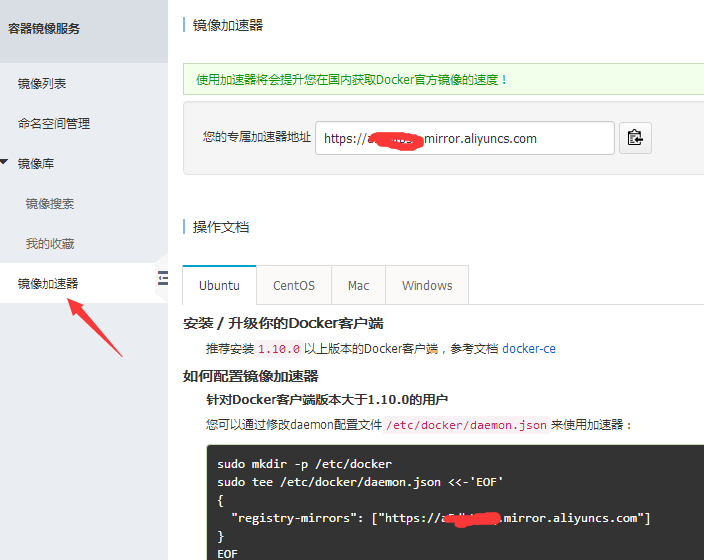This screenshot has height=560, width=704.
Task: Switch to the Mac tab
Action: pyautogui.click(x=358, y=285)
